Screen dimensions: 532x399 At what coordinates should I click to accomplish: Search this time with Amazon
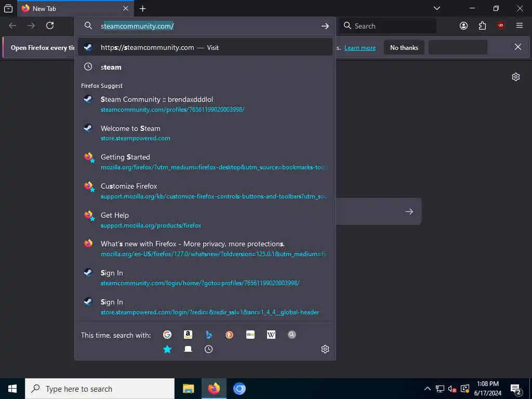[x=188, y=335]
